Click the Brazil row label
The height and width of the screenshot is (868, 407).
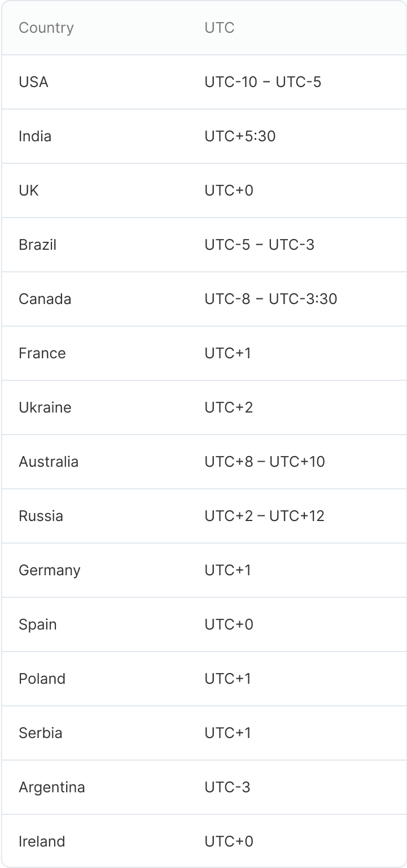coord(38,245)
